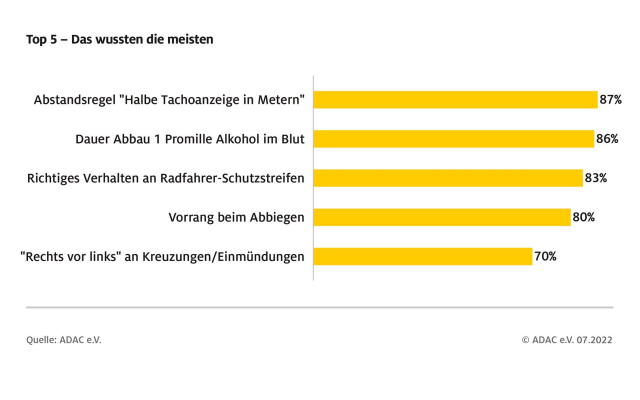Click the chart title "Top 5 – Das wussten die meisten"
Screen dimensions: 640x400
coord(120,39)
